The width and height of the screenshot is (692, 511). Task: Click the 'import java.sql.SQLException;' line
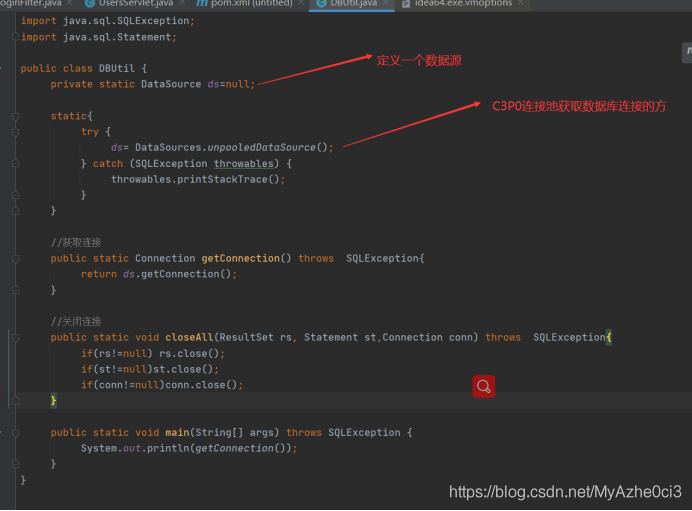point(108,21)
